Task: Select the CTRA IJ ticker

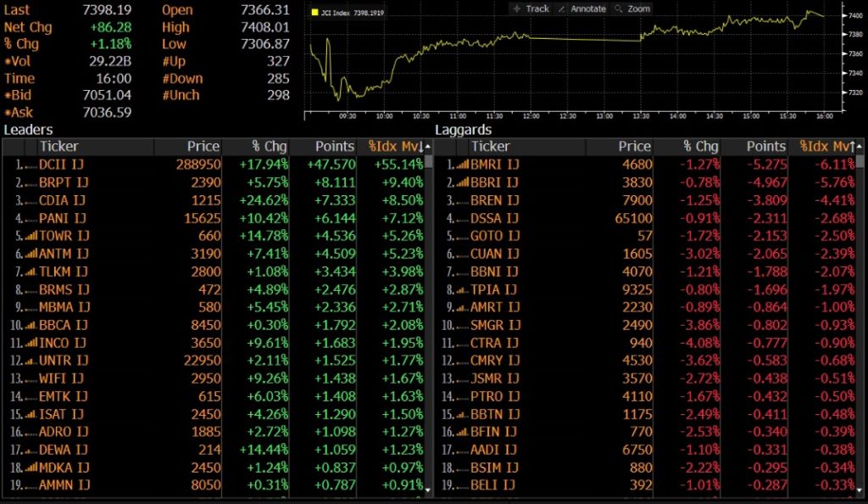Action: click(x=495, y=344)
